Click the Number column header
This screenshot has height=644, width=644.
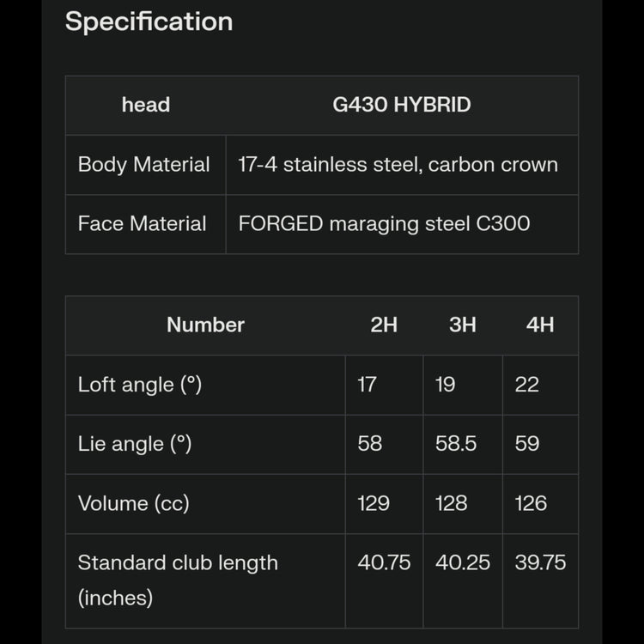(x=205, y=325)
